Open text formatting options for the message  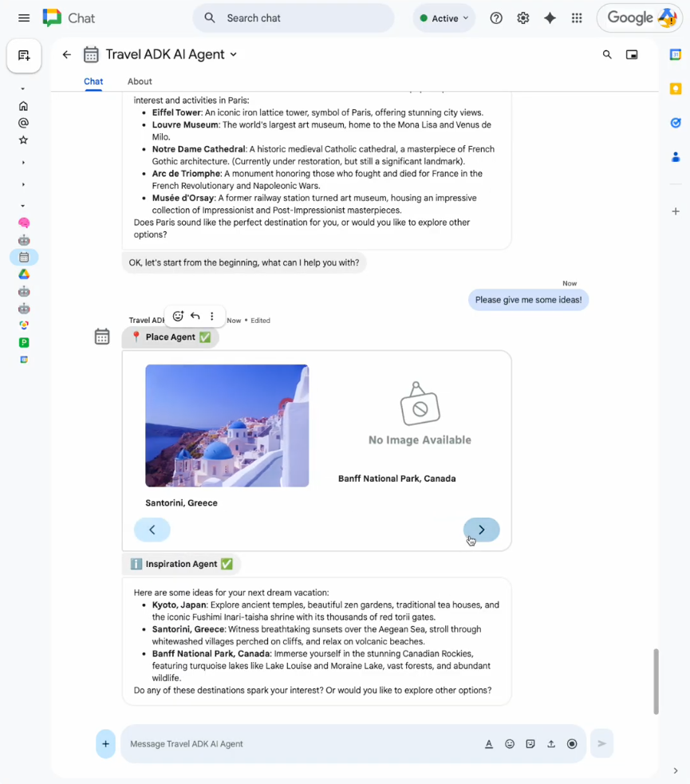(x=489, y=743)
